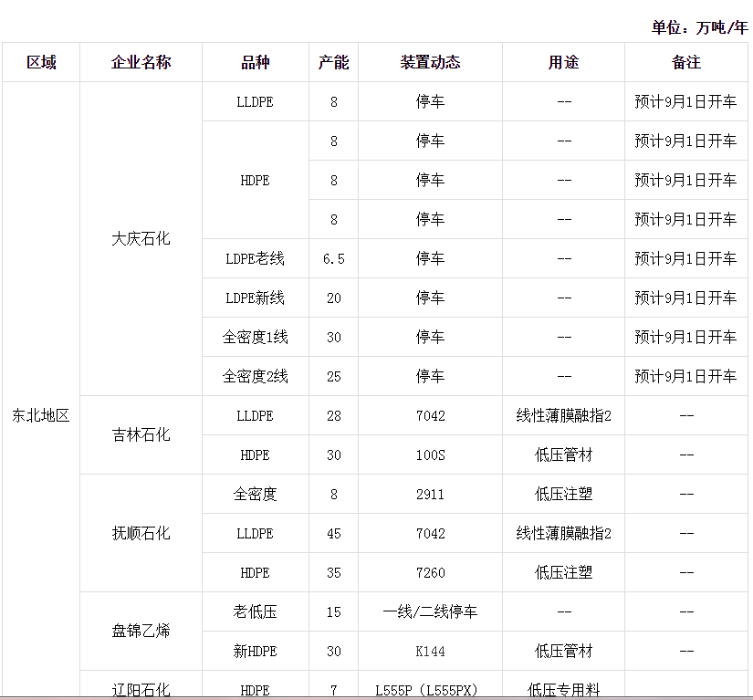
Task: Click 低压管材 in the 新HDPE row
Action: 564,651
